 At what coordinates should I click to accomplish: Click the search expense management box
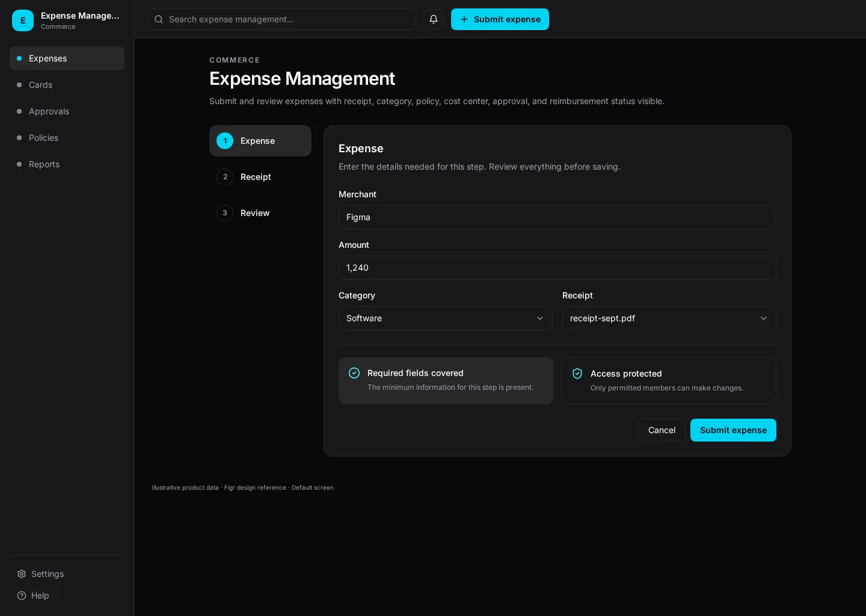(281, 19)
